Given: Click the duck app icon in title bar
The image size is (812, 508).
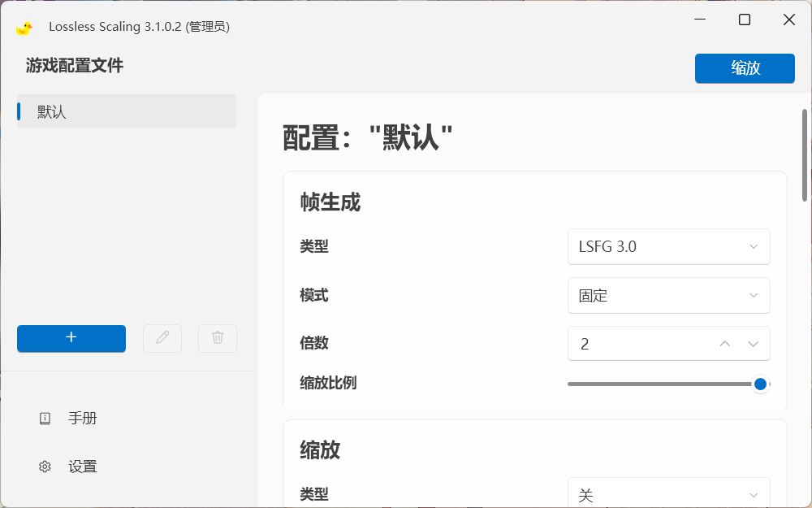Looking at the screenshot, I should [24, 28].
